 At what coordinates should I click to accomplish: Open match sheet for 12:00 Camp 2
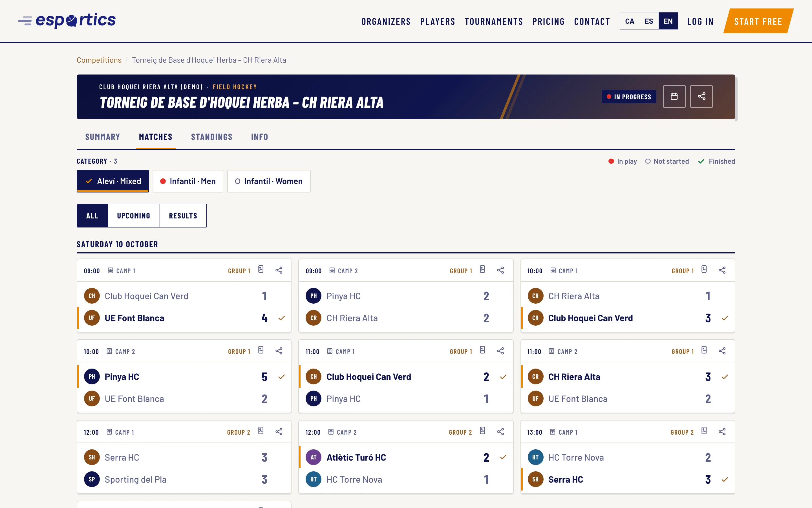[x=482, y=431]
